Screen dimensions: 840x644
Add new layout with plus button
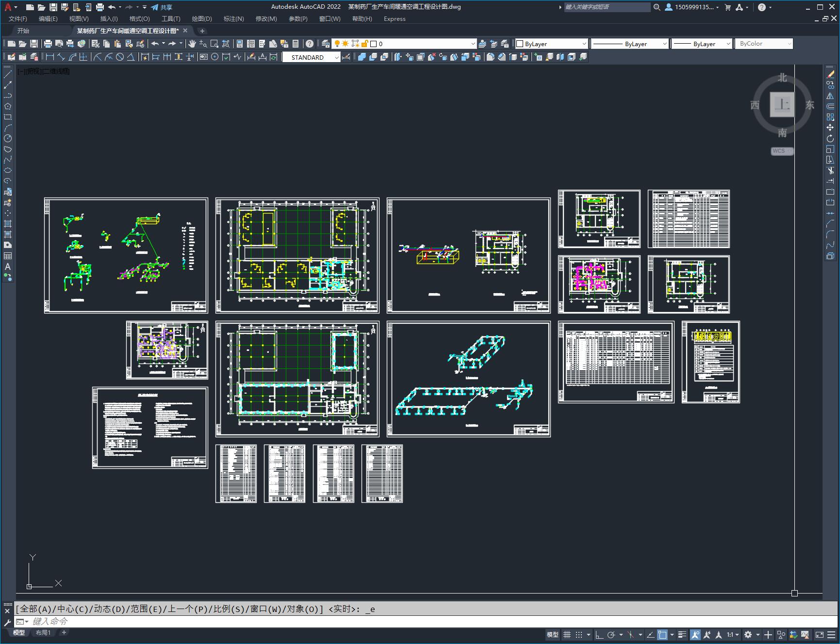click(x=64, y=632)
